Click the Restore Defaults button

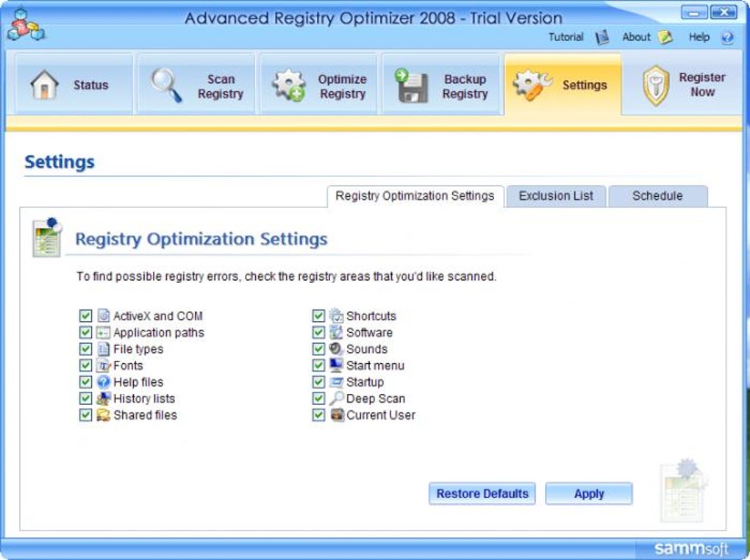point(482,494)
